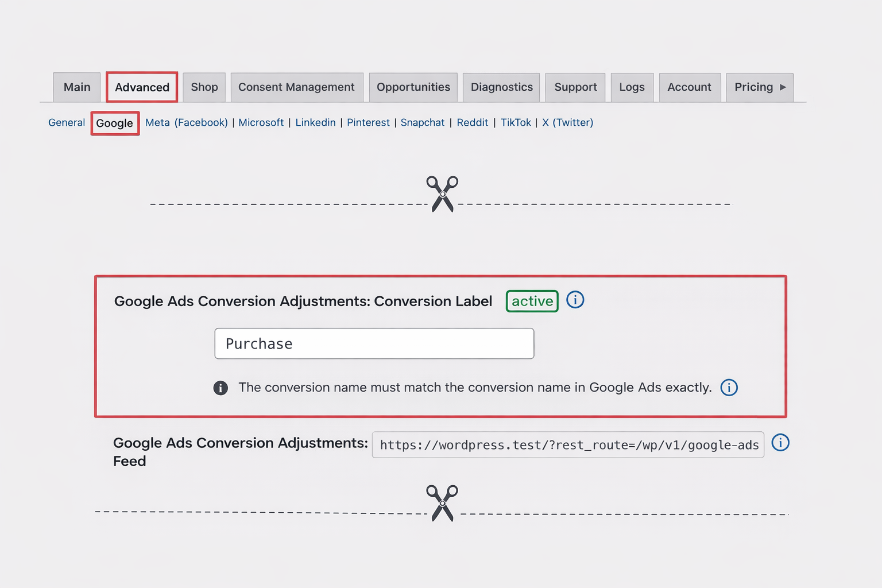Go to the Support tab
The width and height of the screenshot is (882, 588).
pos(575,87)
